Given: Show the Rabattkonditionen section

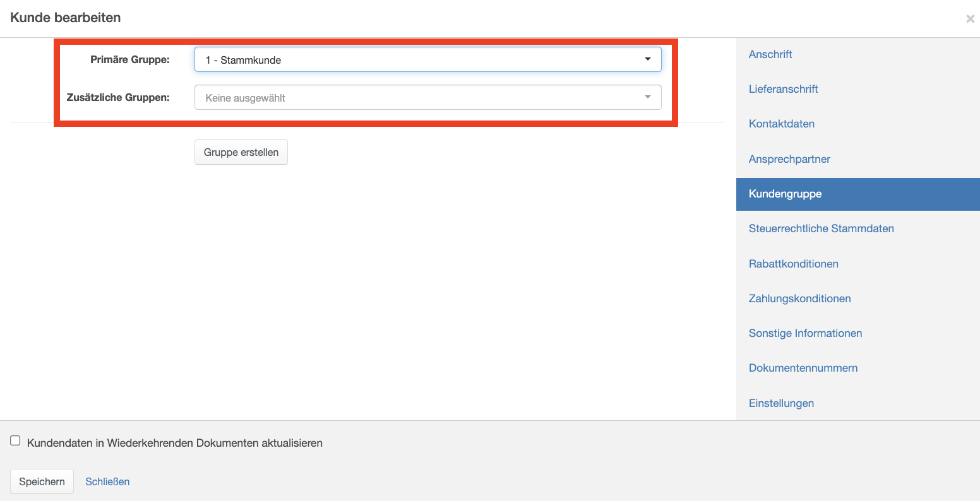Looking at the screenshot, I should click(793, 264).
